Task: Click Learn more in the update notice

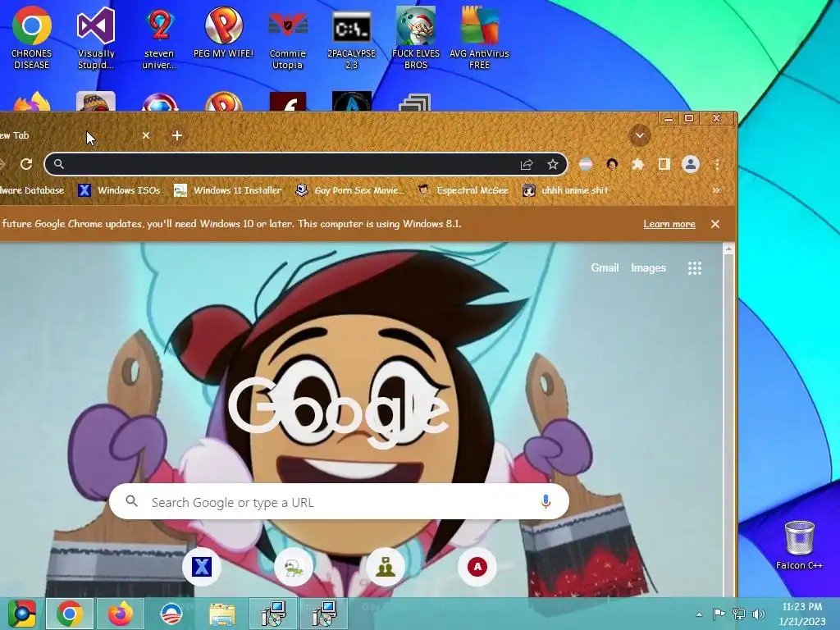Action: click(669, 224)
